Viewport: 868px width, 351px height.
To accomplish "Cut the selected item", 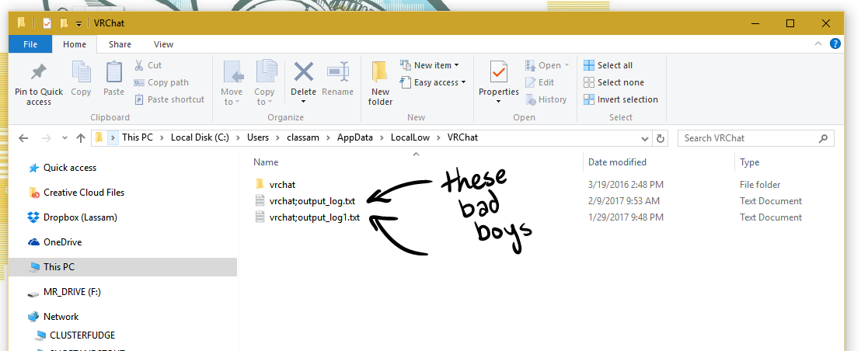I will [x=148, y=65].
